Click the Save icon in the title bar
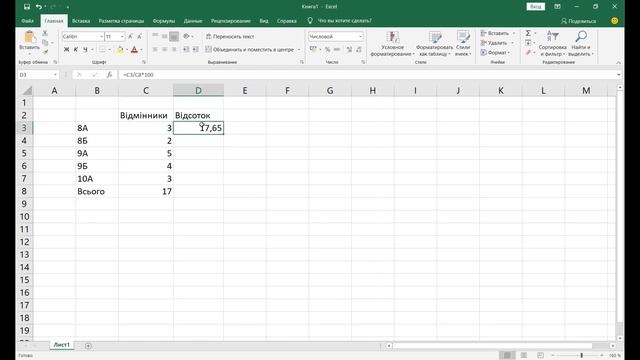This screenshot has height=360, width=640. 27,7
